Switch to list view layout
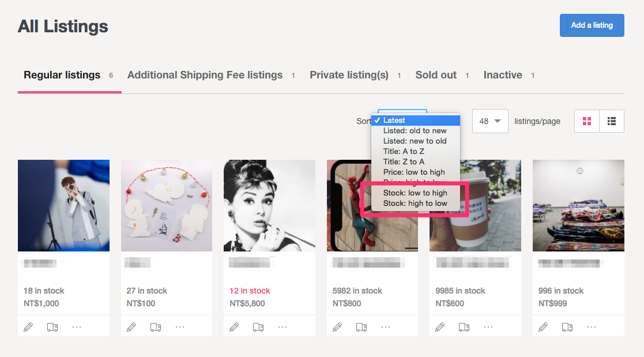Screen dimensions: 644x357 click(612, 121)
